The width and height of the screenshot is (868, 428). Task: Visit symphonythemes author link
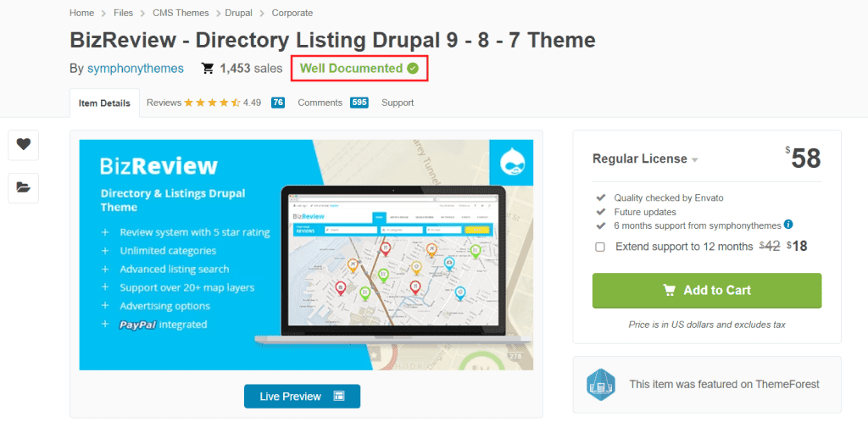[x=135, y=69]
